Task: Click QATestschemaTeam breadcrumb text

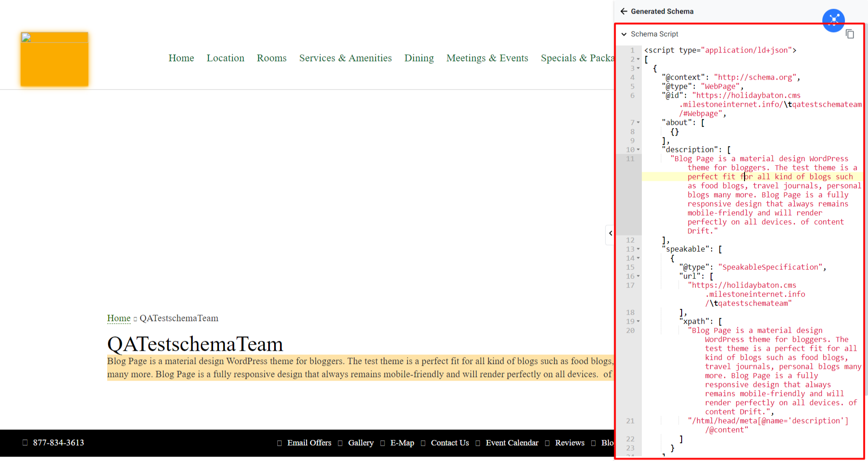Action: click(x=179, y=318)
